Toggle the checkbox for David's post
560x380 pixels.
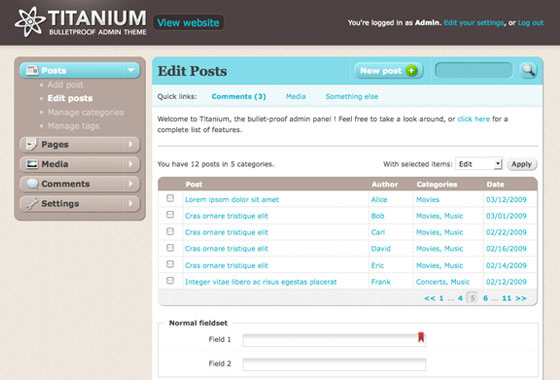point(170,248)
